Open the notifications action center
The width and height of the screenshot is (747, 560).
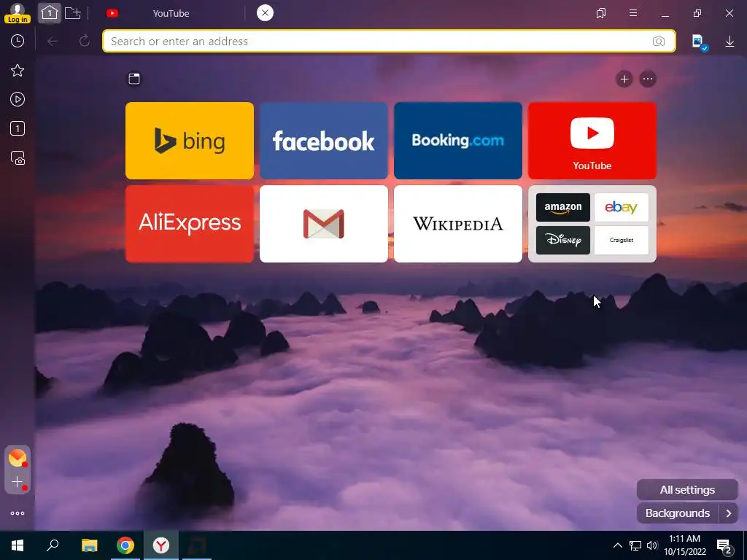coord(724,546)
